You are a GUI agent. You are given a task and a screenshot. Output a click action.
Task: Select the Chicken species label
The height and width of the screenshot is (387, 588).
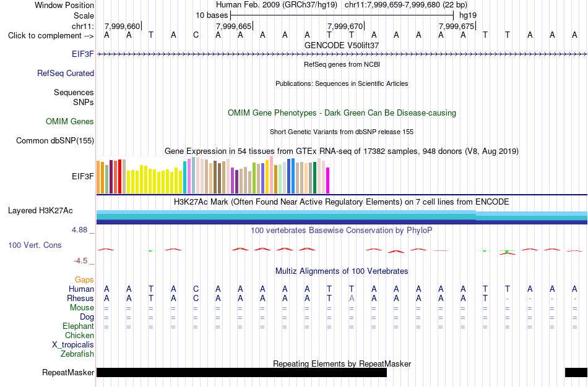pos(79,335)
